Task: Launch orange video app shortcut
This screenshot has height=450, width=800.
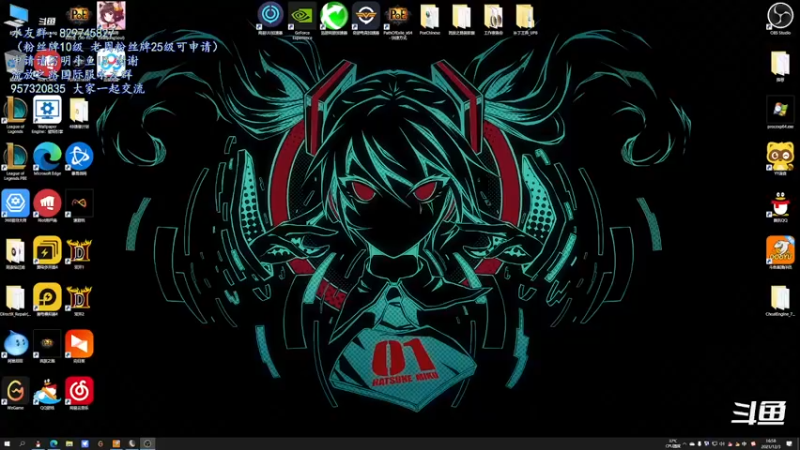Action: pyautogui.click(x=79, y=346)
